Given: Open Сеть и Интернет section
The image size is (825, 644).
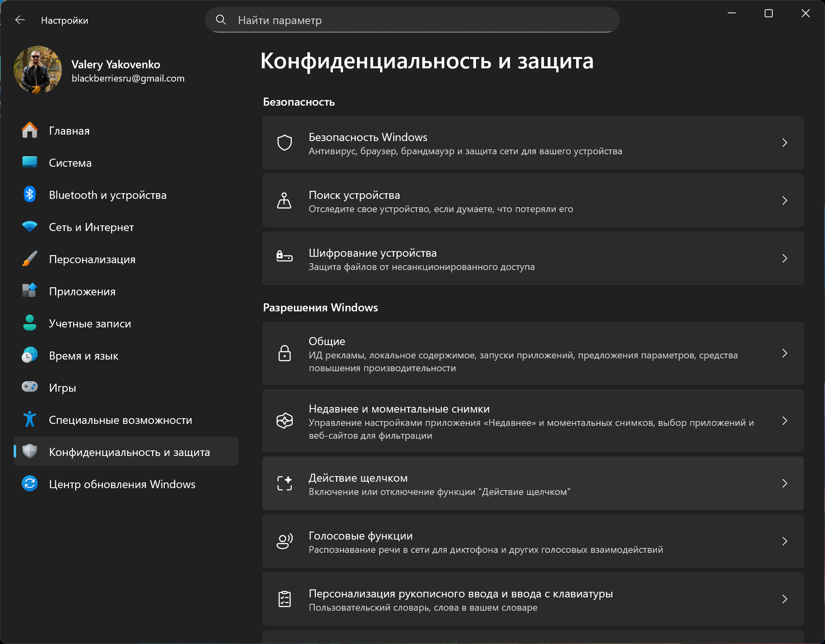Looking at the screenshot, I should coord(126,227).
